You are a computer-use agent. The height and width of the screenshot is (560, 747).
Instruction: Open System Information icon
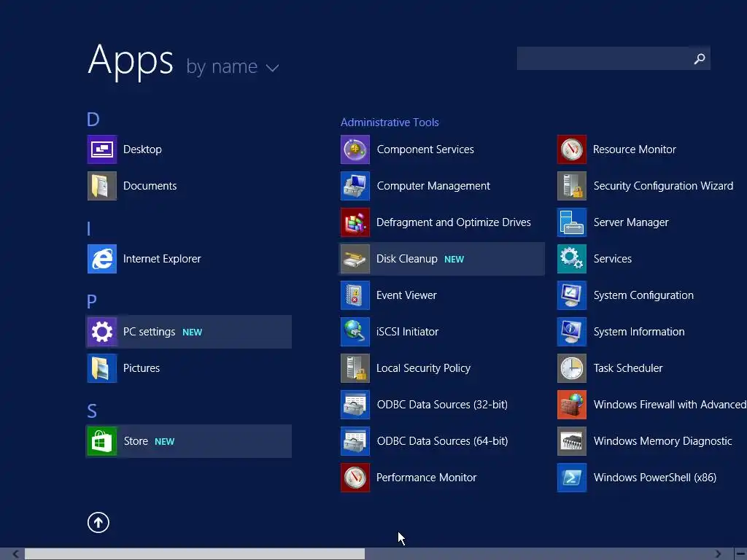(x=572, y=332)
